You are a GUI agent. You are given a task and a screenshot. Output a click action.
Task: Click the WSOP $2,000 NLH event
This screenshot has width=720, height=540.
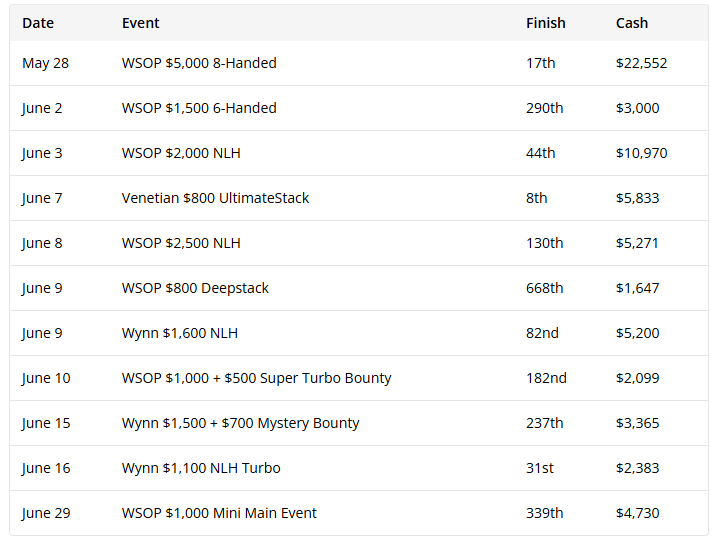[181, 153]
